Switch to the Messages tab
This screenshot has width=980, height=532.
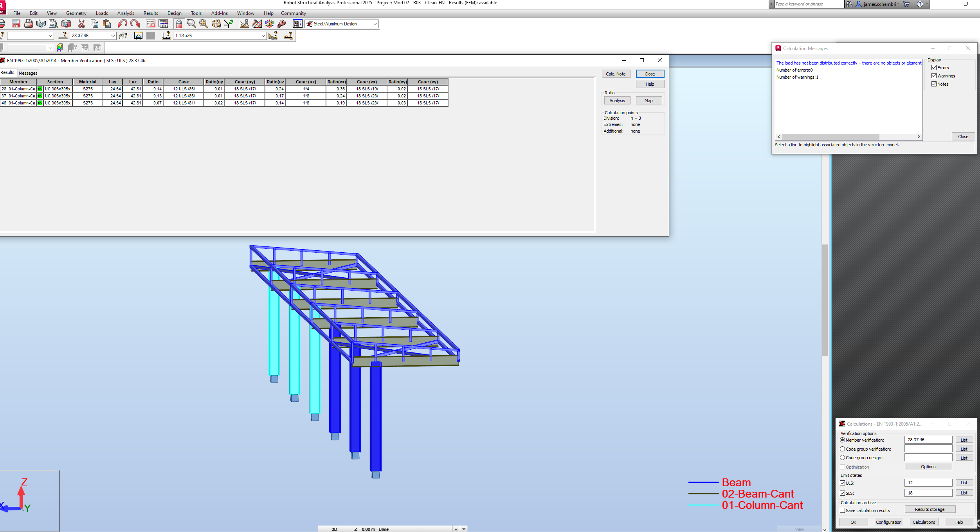point(28,73)
